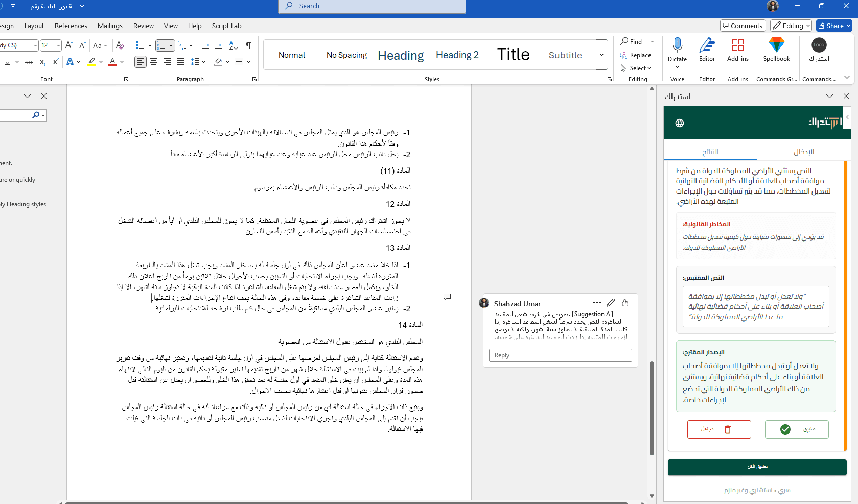Switch to الإدخال tab in استدراك panel
Image resolution: width=858 pixels, height=504 pixels.
804,152
